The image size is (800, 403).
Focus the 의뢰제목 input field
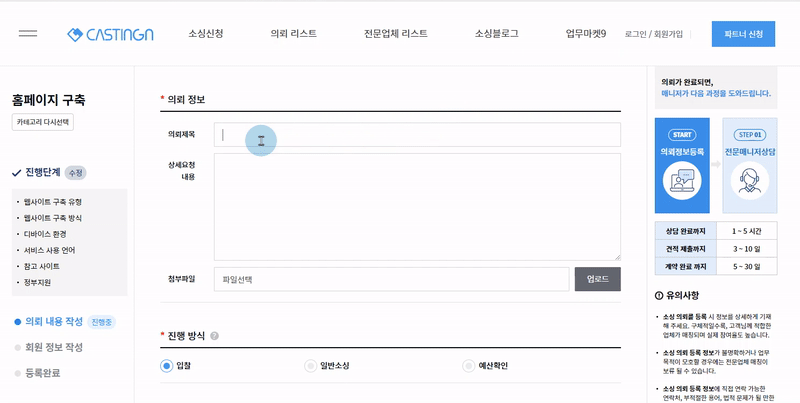point(420,135)
